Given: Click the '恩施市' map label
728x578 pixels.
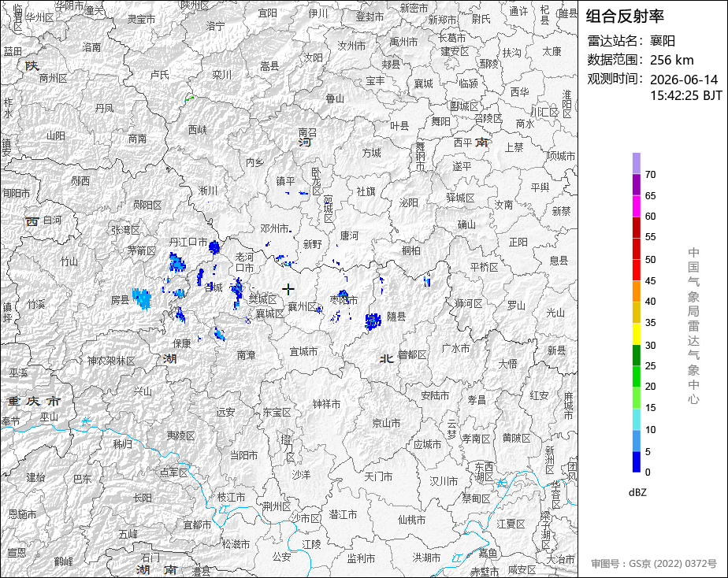Looking at the screenshot, I should point(22,514).
